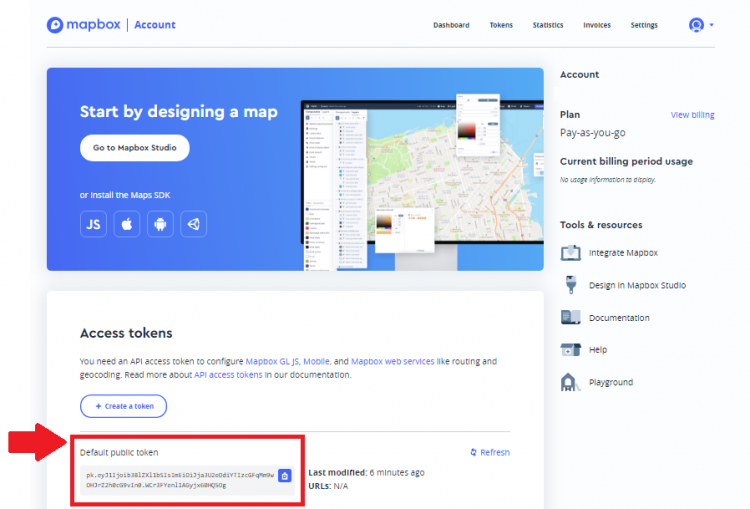Open the Android SDK install option
Viewport: 750px width, 509px height.
(160, 224)
